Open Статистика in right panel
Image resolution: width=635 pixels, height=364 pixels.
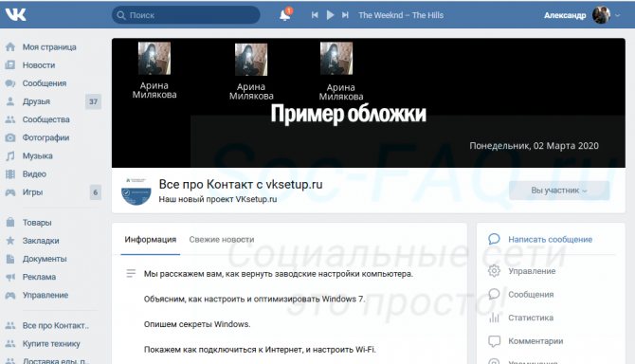click(x=531, y=318)
